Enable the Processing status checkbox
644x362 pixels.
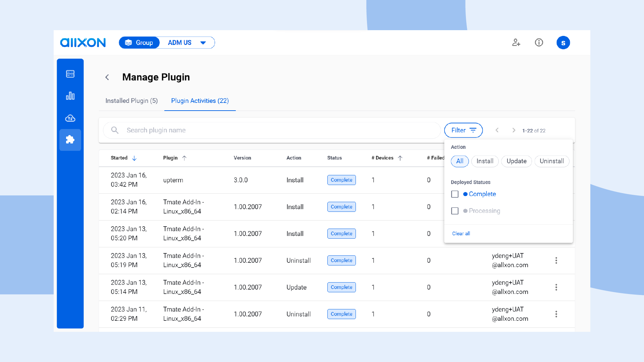click(454, 211)
